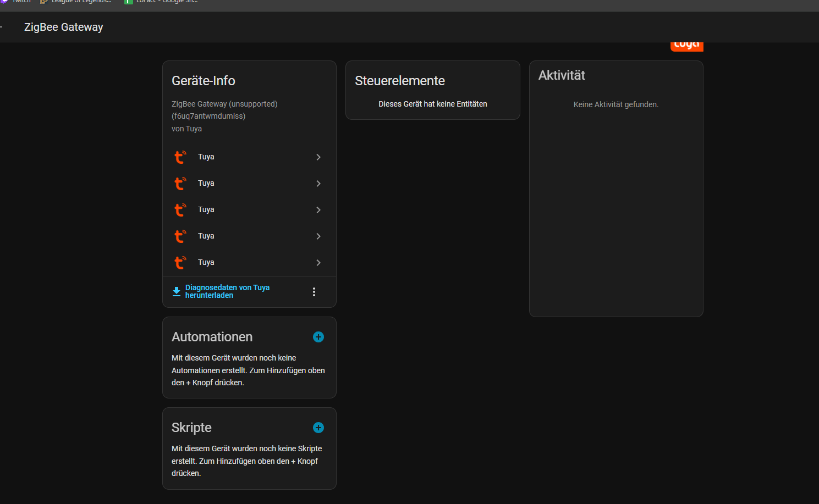
Task: Click the fifth Tuya logo icon in the list
Action: tap(180, 263)
